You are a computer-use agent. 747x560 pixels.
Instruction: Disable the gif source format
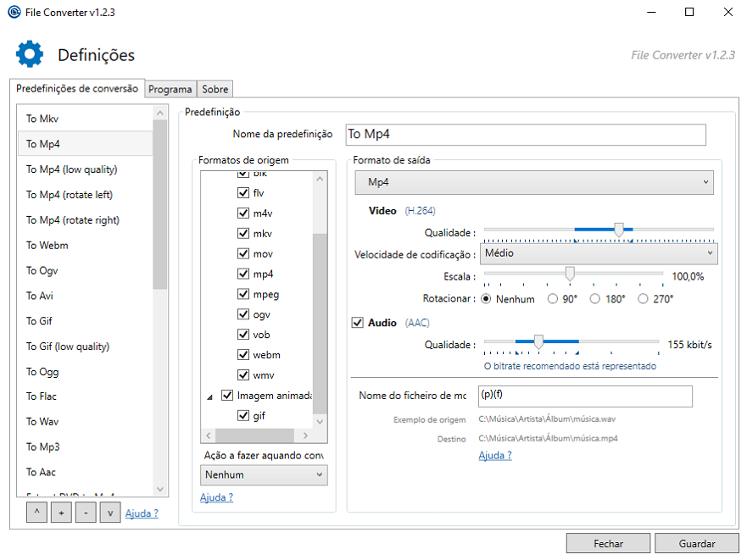243,416
